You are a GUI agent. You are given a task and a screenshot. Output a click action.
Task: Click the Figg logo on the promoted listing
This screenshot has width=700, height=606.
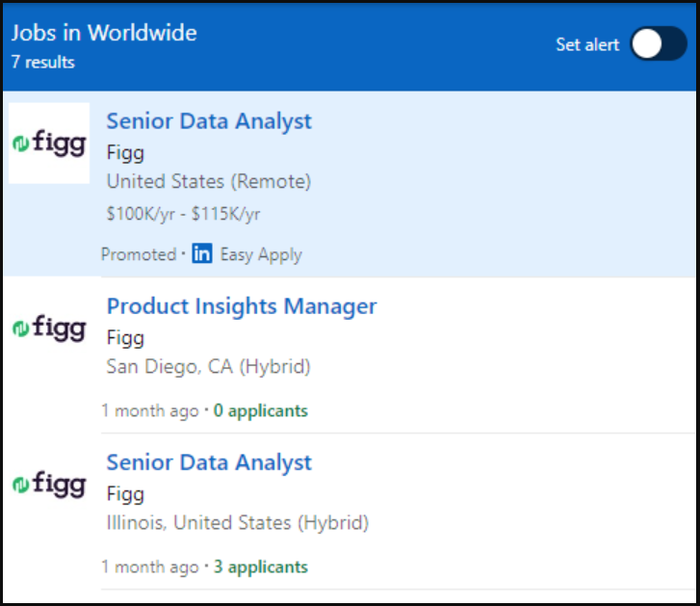coord(49,143)
